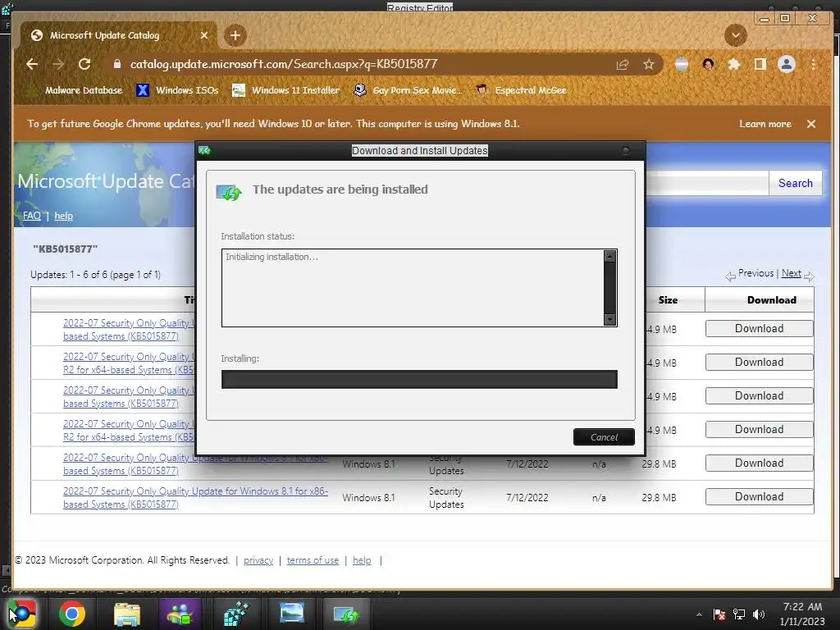The image size is (840, 630).
Task: Open the Chrome profile avatar
Action: click(787, 64)
